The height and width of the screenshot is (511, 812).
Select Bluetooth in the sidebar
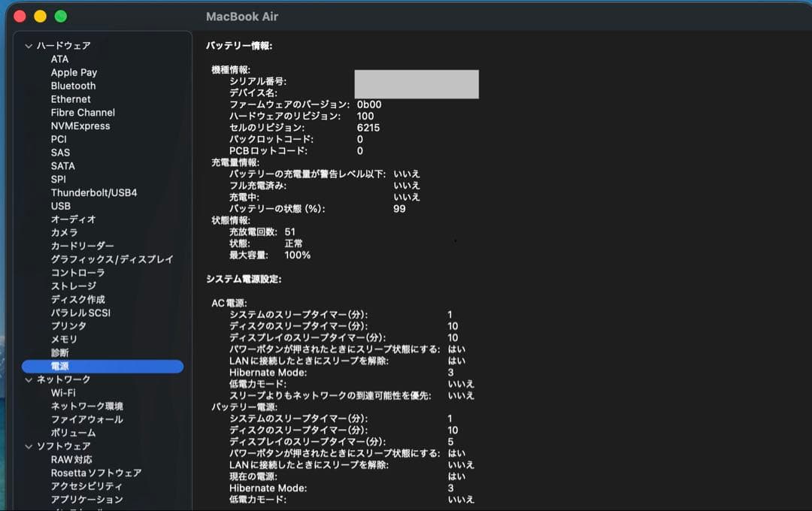coord(73,86)
